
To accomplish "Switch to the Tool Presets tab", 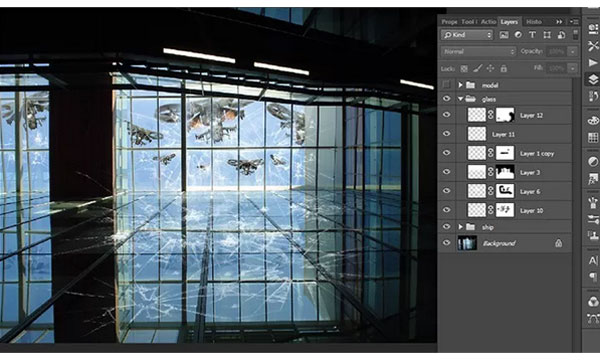I will 469,22.
